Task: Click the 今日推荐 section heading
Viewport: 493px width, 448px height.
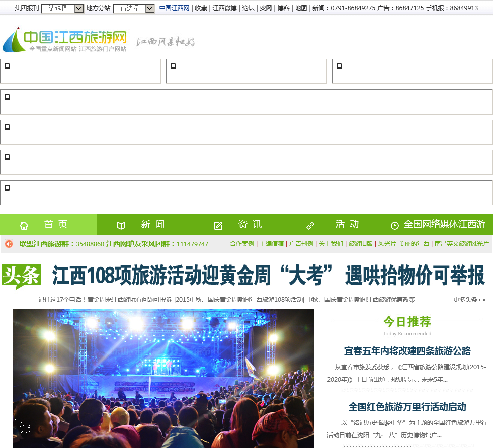Action: click(x=407, y=322)
